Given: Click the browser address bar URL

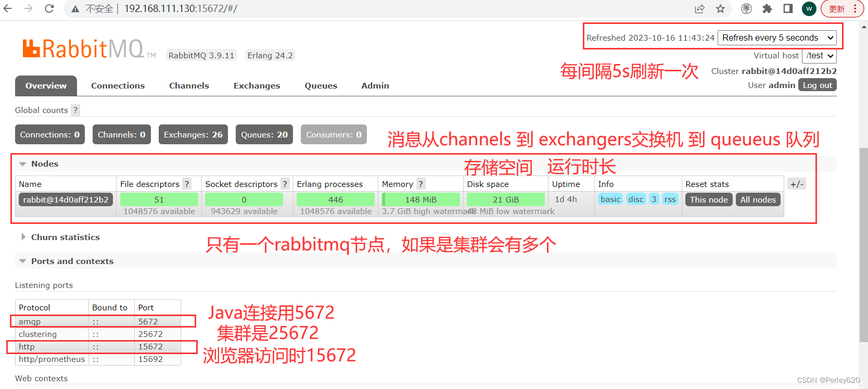Looking at the screenshot, I should pos(181,9).
